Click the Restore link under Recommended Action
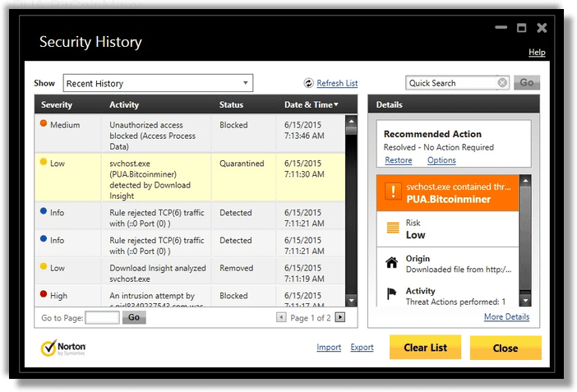 point(398,160)
